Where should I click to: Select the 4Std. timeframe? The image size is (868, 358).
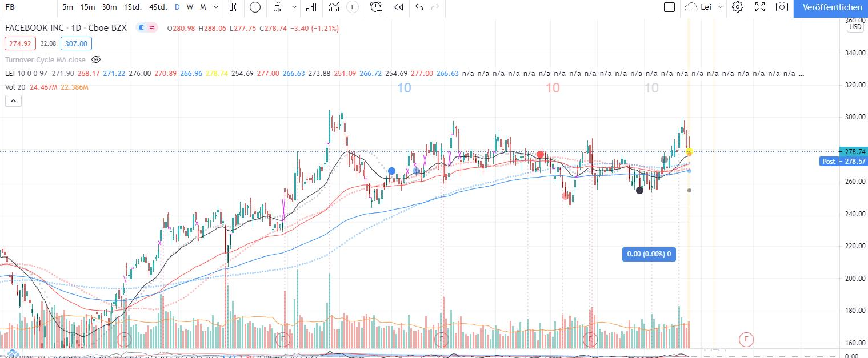coord(158,7)
